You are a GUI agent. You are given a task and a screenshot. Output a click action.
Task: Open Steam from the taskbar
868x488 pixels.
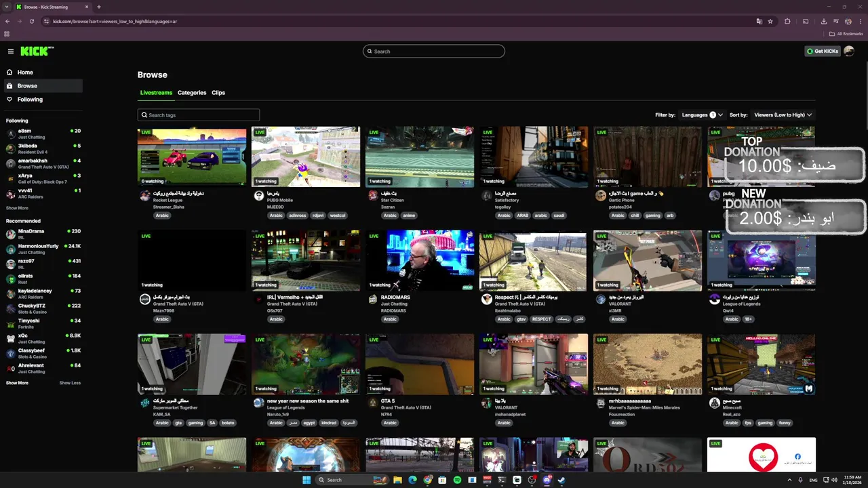pyautogui.click(x=561, y=480)
